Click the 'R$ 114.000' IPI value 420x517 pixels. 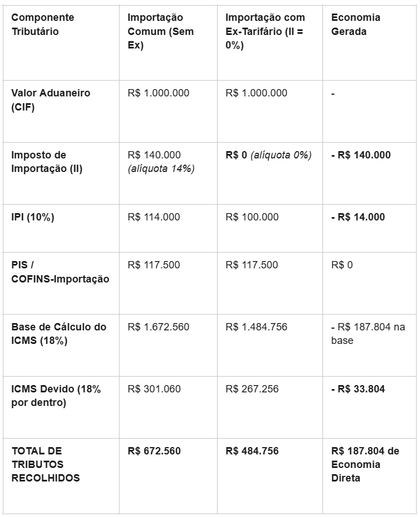(154, 217)
